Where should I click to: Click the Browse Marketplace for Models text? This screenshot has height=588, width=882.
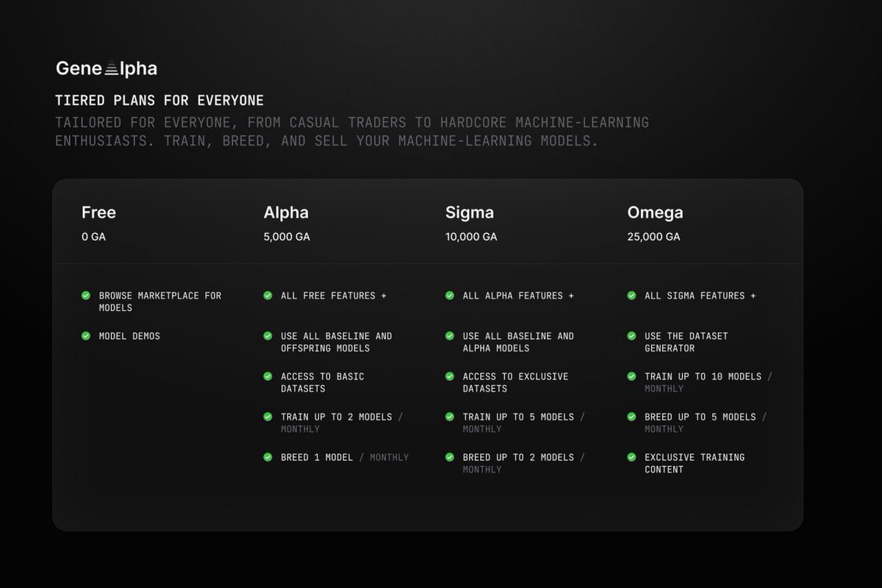point(160,301)
